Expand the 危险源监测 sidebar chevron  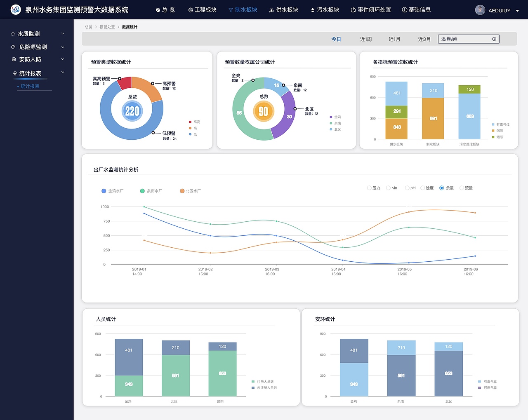pyautogui.click(x=63, y=47)
